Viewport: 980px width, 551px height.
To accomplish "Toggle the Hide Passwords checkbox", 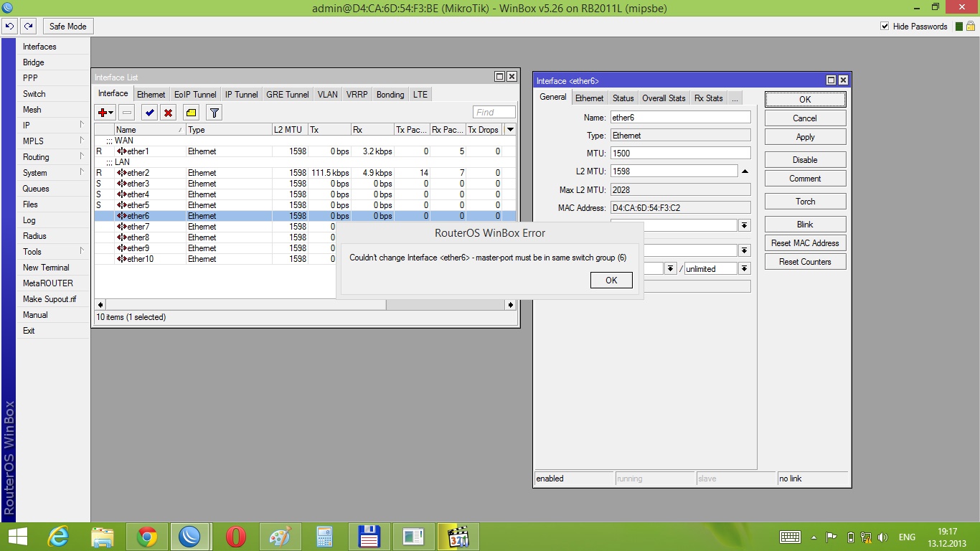I will click(x=885, y=27).
